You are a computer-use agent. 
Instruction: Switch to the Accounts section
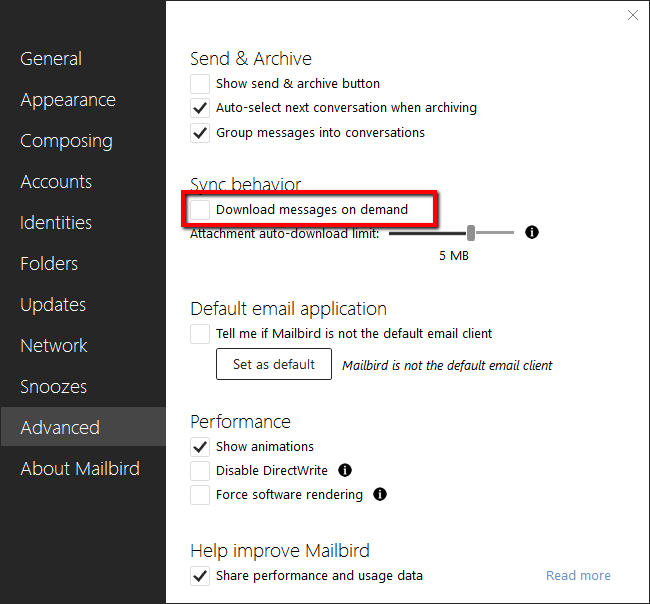pyautogui.click(x=83, y=182)
